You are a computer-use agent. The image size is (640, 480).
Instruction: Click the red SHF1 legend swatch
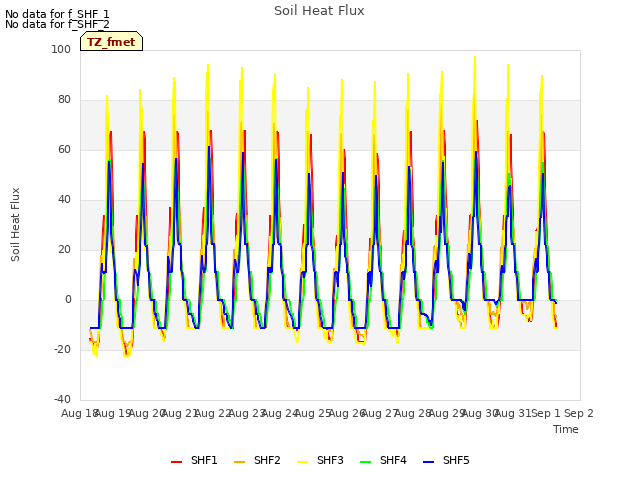[176, 462]
